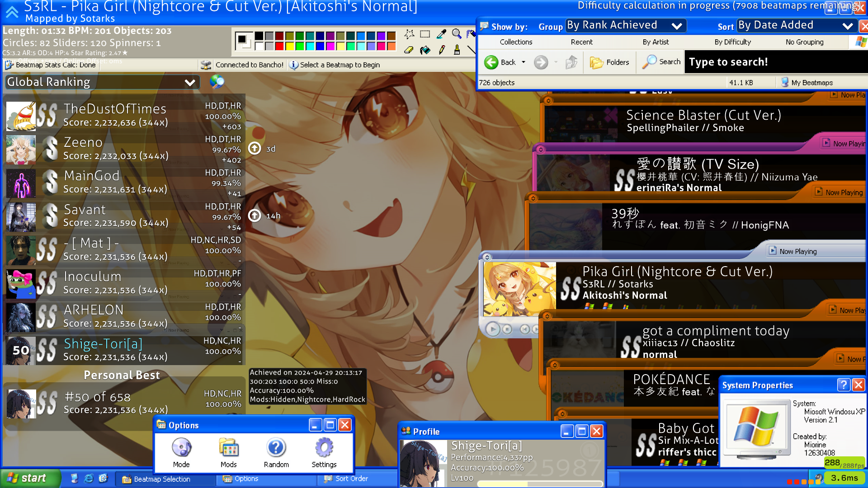Screen dimensions: 868x488
Task: Select the pencil tool
Action: [x=441, y=50]
